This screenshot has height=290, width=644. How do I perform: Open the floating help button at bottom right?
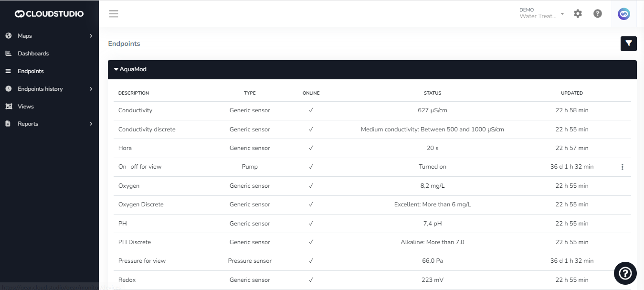pyautogui.click(x=625, y=273)
